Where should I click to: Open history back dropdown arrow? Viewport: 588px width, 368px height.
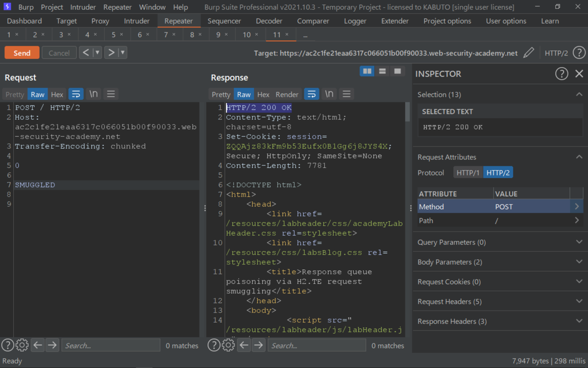[x=98, y=53]
